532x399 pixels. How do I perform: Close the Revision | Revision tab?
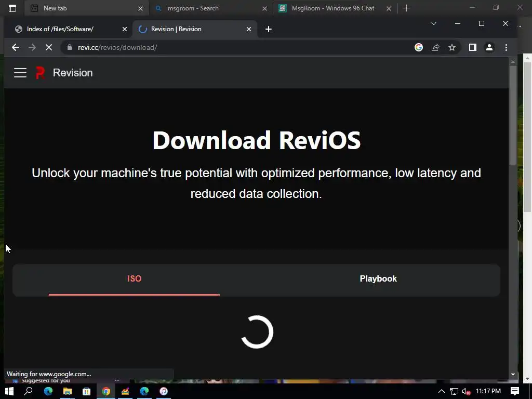click(249, 29)
